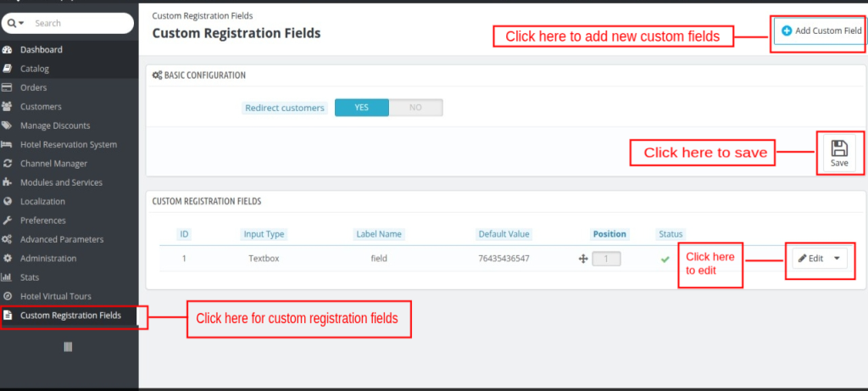Image resolution: width=868 pixels, height=391 pixels.
Task: Click the Modules and Services puzzle icon
Action: pyautogui.click(x=7, y=182)
